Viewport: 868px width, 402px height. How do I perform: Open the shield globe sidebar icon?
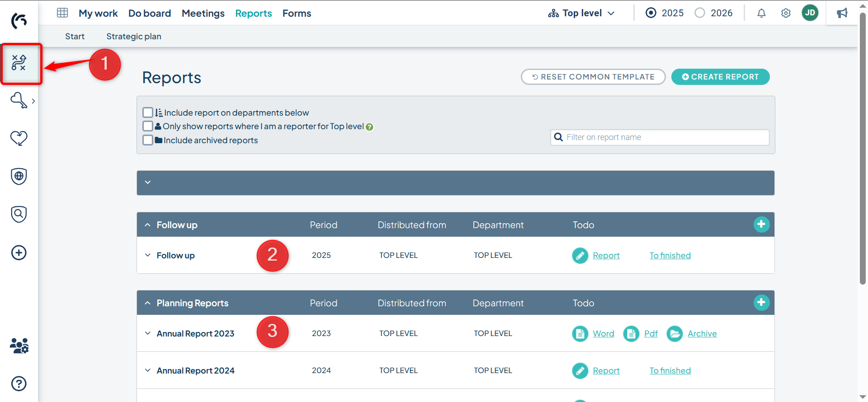(19, 176)
